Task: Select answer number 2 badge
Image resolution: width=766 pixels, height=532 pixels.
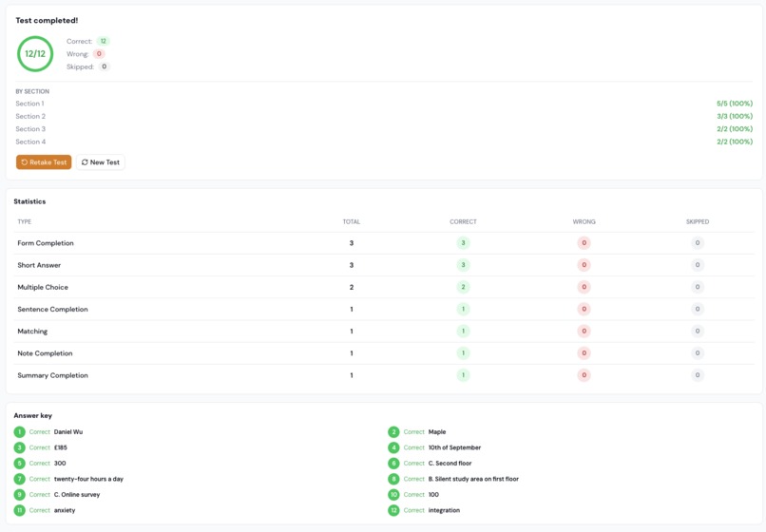Action: click(x=393, y=432)
